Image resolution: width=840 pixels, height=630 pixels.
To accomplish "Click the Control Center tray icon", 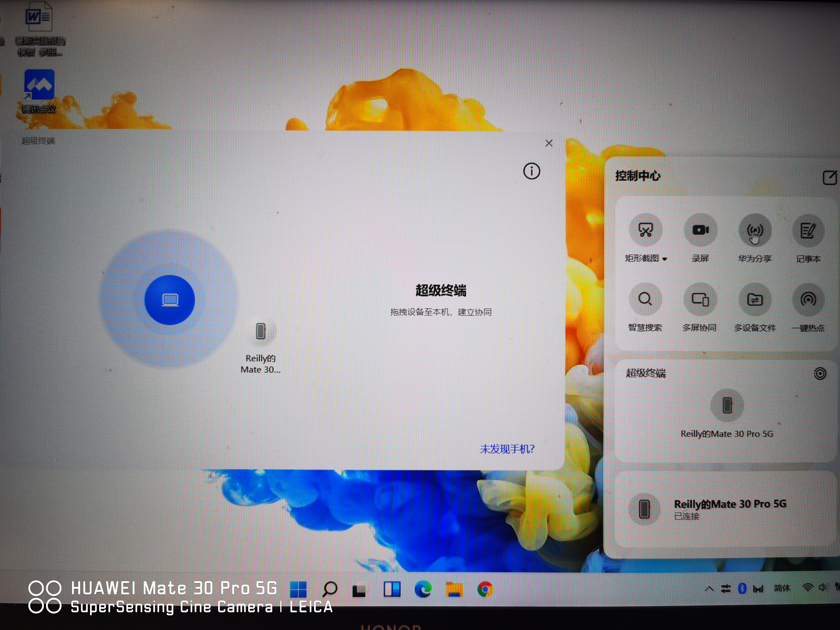I will (x=726, y=589).
